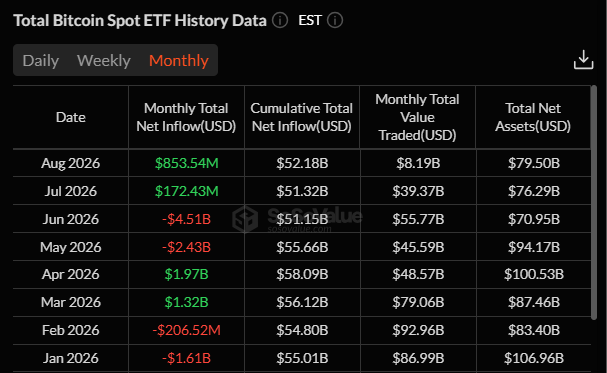Switch to the Weekly tab
607x373 pixels.
coord(104,60)
